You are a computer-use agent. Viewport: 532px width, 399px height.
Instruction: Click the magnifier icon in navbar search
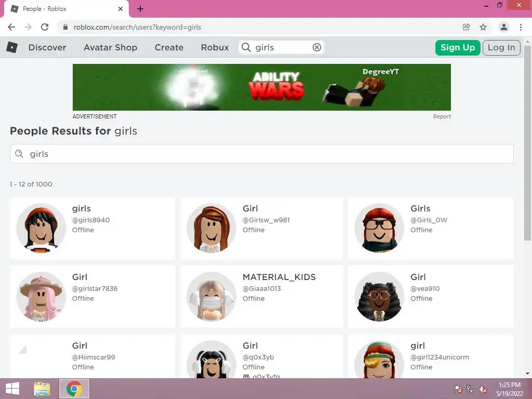[x=246, y=47]
